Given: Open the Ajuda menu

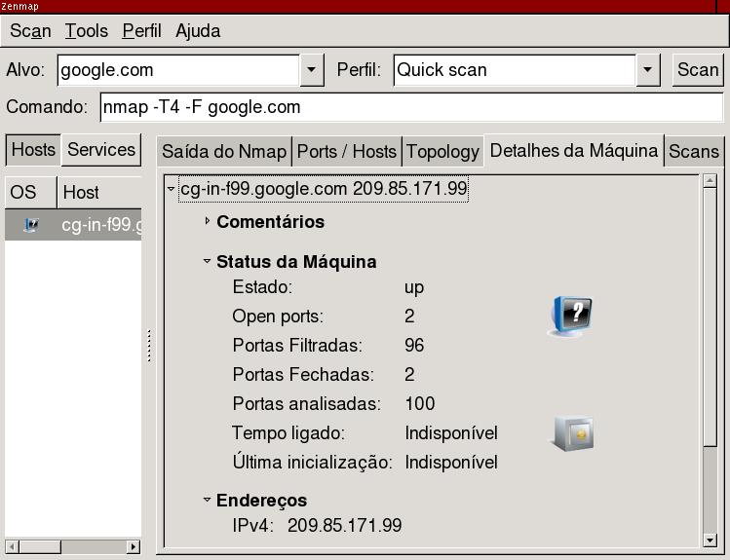Looking at the screenshot, I should [x=198, y=31].
